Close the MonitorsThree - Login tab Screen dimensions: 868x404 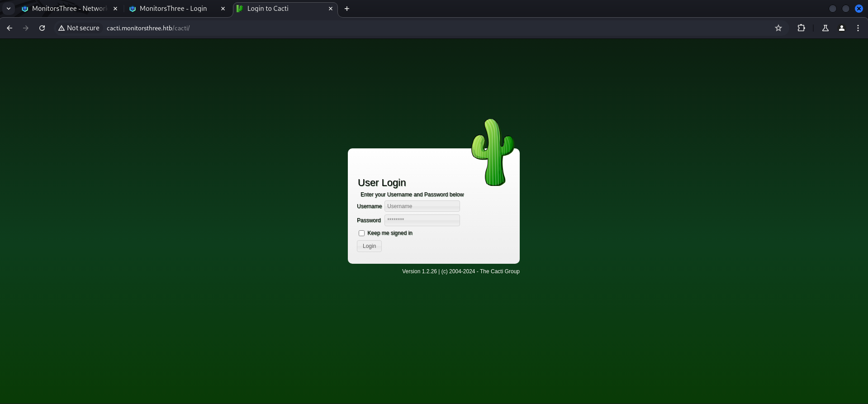pos(223,9)
